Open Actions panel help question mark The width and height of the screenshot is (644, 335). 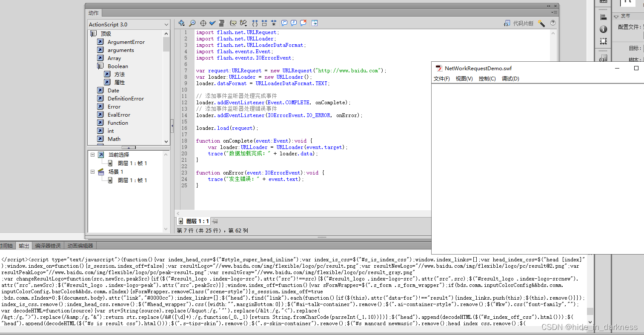tap(553, 23)
